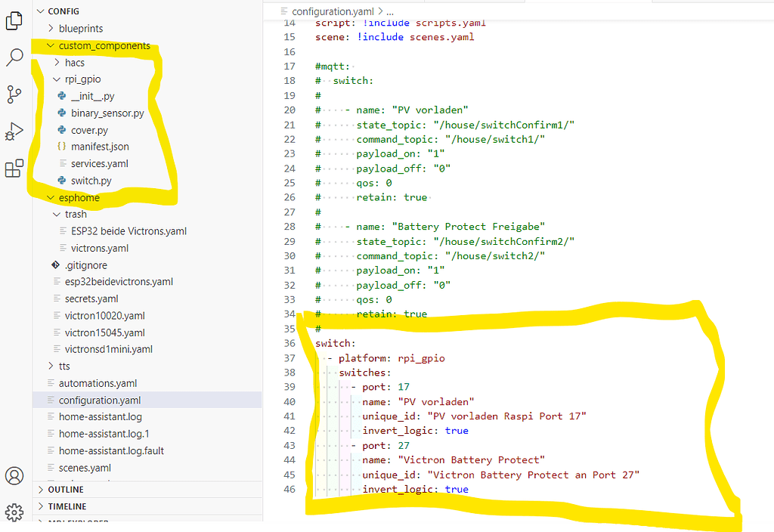Expand the blueprints folder
The image size is (774, 532).
click(x=51, y=29)
